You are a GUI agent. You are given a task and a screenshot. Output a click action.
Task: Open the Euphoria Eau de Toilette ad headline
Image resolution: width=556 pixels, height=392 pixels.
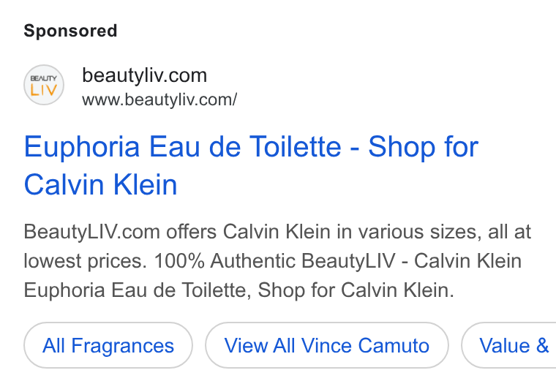pyautogui.click(x=251, y=165)
